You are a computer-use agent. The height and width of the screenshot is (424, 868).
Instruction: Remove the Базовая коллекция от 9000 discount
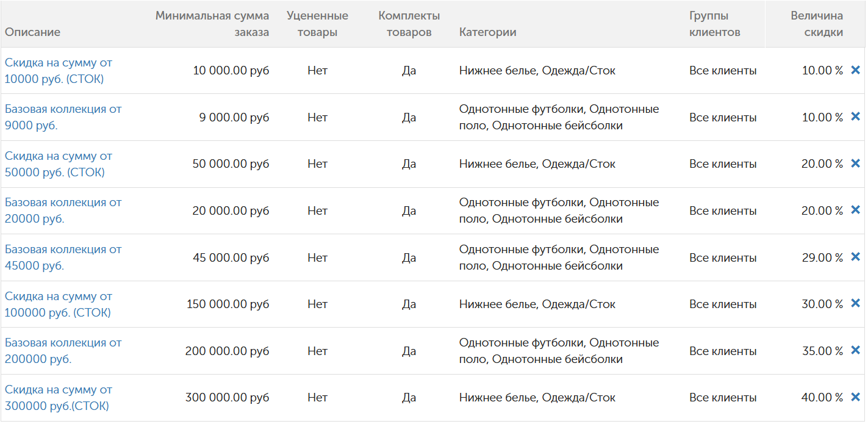pos(855,117)
